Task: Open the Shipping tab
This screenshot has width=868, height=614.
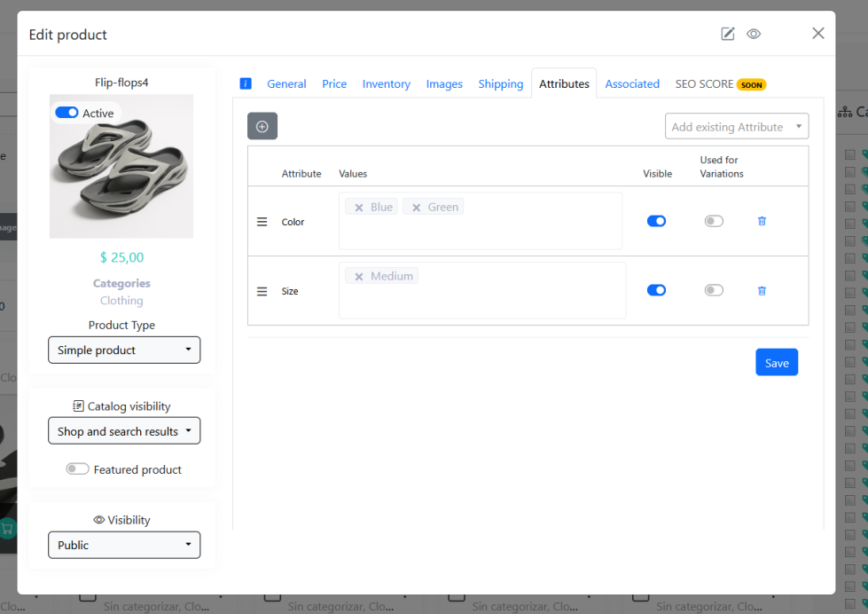Action: pyautogui.click(x=500, y=84)
